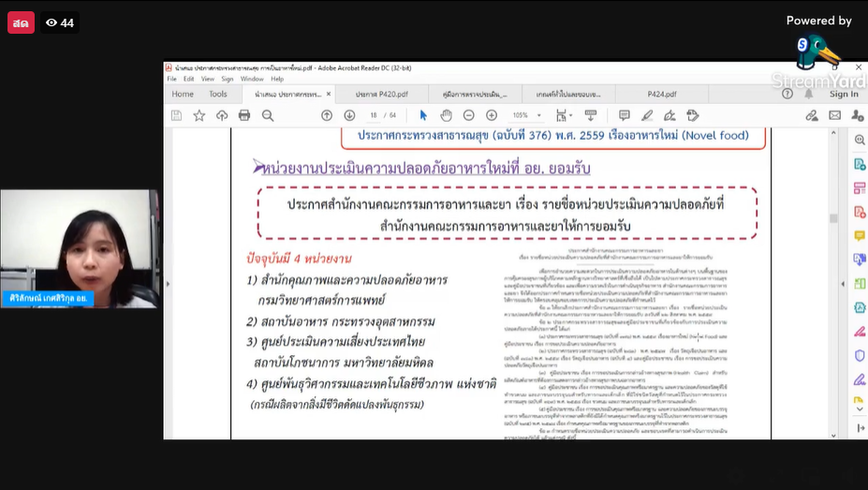
Task: Click the vertical scrollbar thumb
Action: point(833,218)
